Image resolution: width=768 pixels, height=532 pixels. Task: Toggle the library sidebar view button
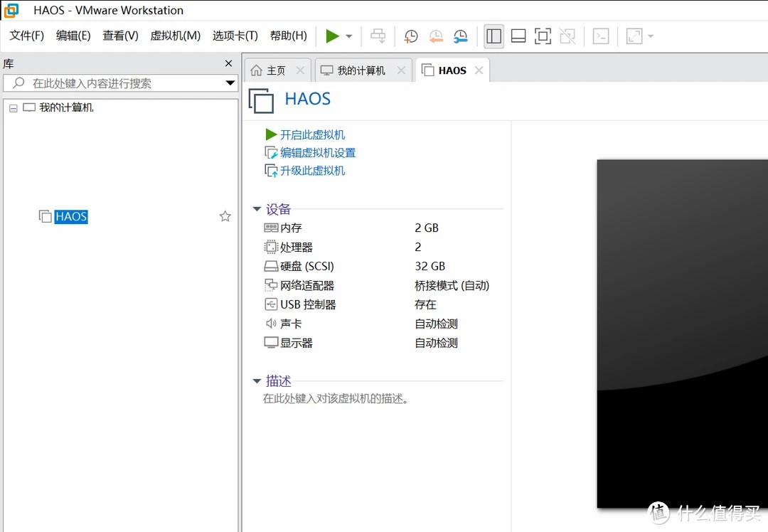tap(494, 36)
